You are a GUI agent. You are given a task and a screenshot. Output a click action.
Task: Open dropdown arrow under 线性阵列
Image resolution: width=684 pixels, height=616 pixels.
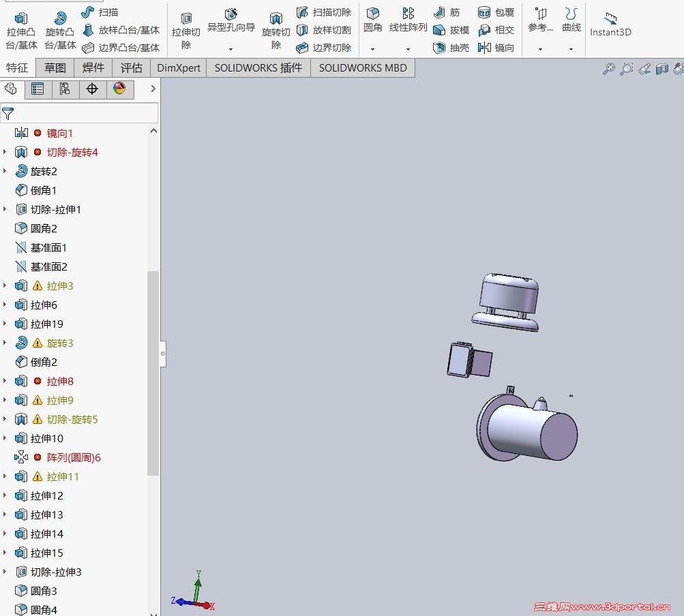click(408, 49)
